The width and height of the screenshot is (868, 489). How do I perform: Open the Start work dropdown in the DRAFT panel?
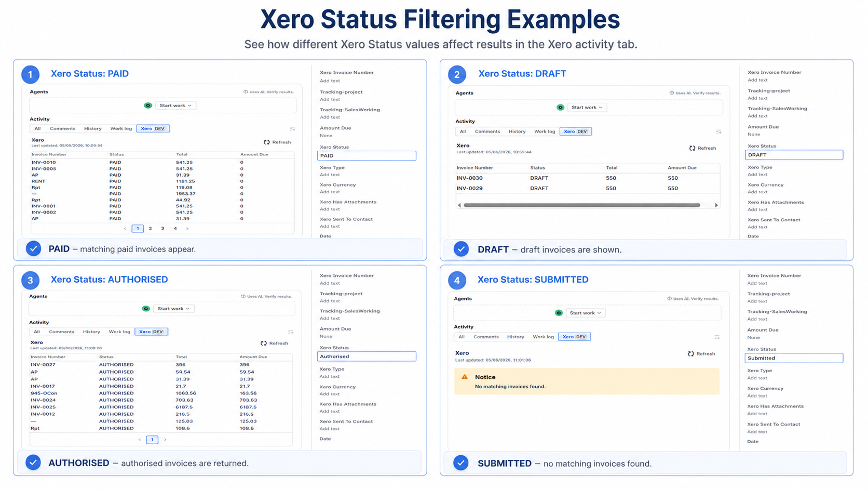click(587, 108)
